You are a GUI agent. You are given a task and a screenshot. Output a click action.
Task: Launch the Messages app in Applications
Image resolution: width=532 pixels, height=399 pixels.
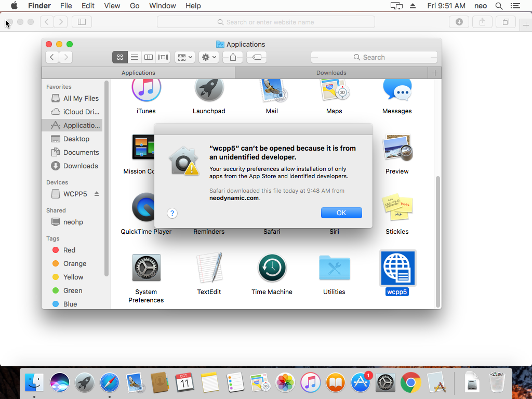397,90
